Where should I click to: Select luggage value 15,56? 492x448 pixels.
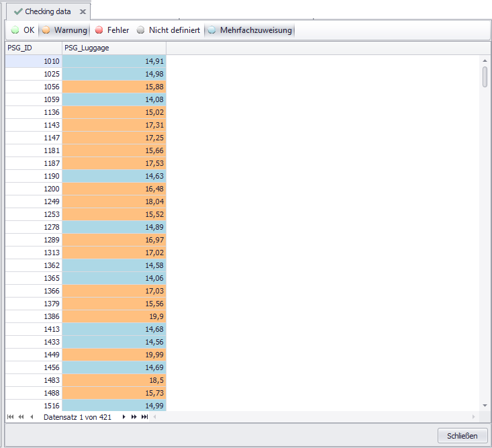pos(114,304)
